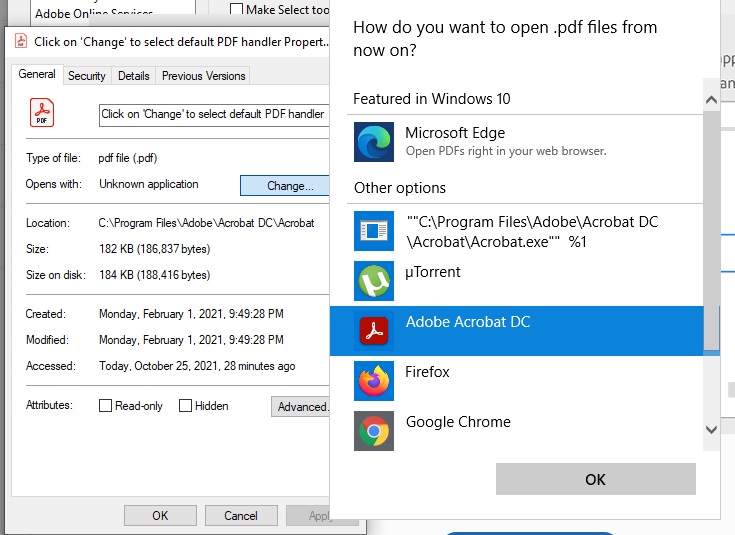735x535 pixels.
Task: Switch to Previous Versions tab
Action: point(203,76)
